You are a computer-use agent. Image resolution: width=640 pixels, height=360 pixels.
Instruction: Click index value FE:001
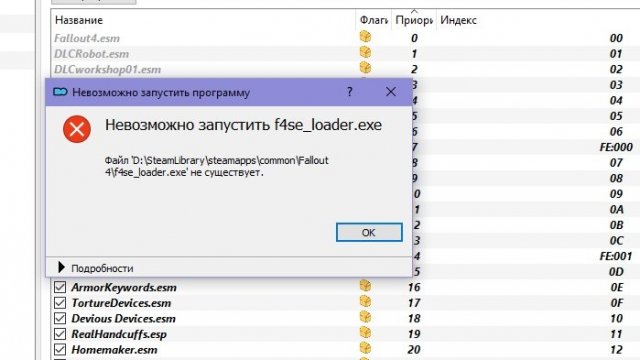pos(616,256)
